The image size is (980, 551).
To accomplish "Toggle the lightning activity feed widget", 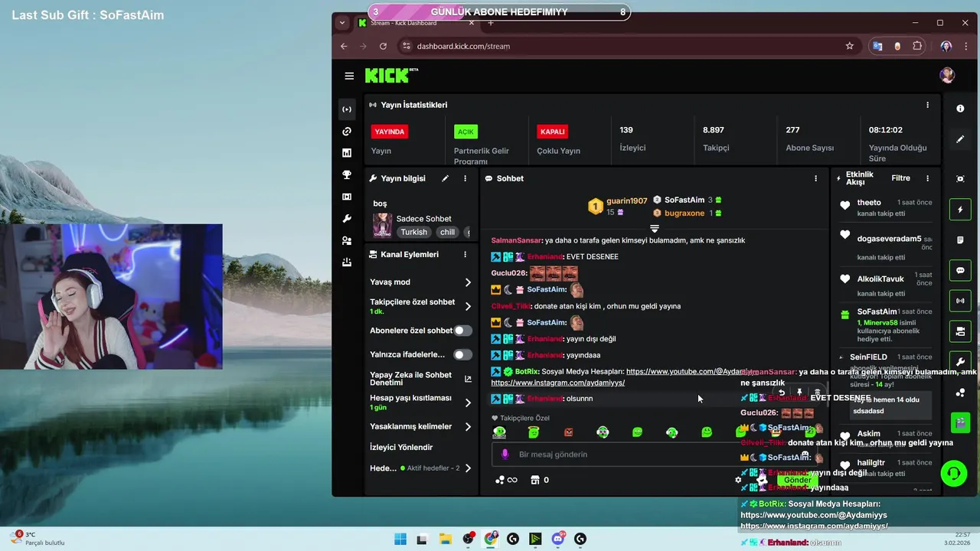I will tap(960, 210).
